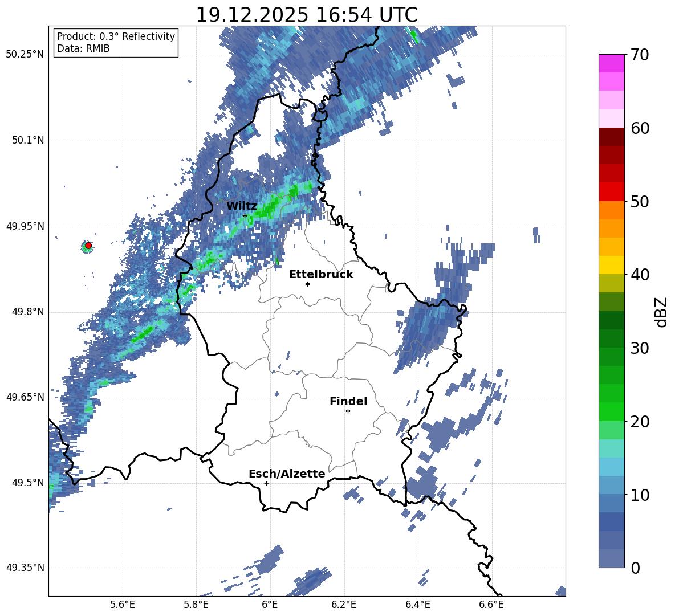Select the Ettelbruck city label
The height and width of the screenshot is (616, 675).
[x=321, y=275]
